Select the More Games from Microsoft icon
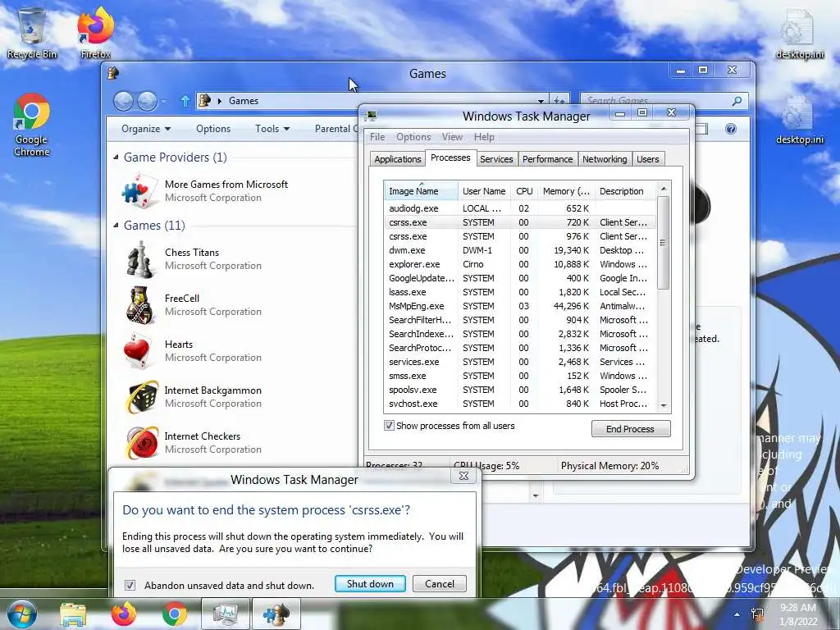 139,190
